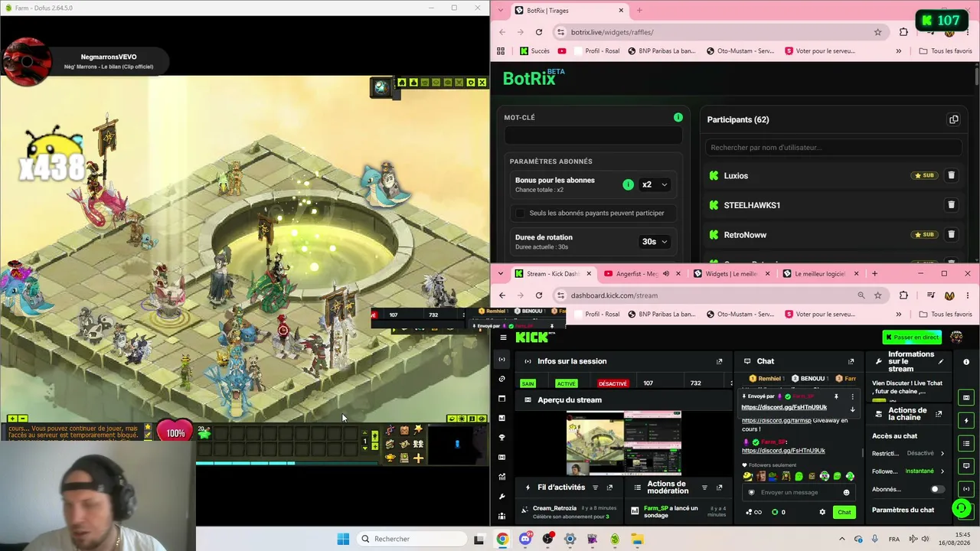Show the Mot-clé info tooltip icon
The image size is (980, 551).
tap(678, 117)
